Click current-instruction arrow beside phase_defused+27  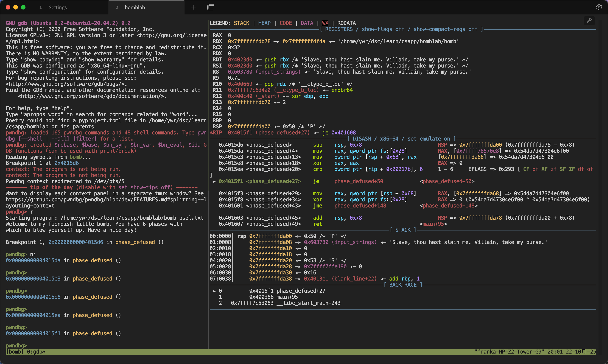pyautogui.click(x=214, y=181)
